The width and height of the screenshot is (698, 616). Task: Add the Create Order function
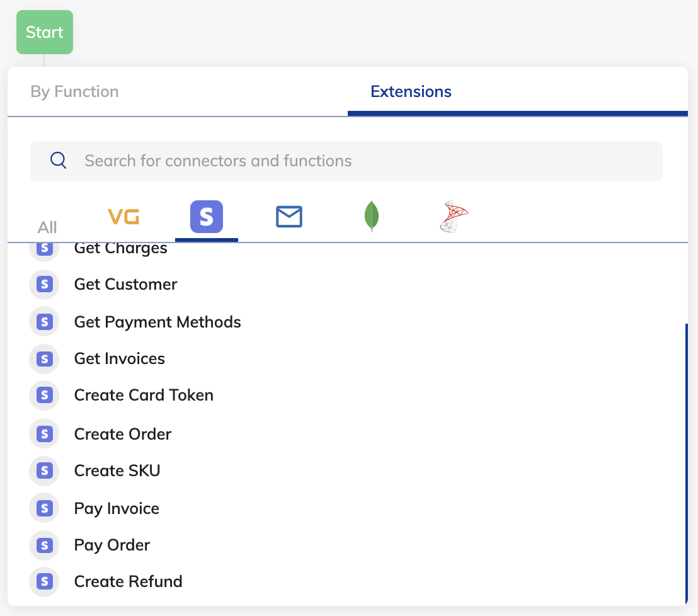tap(122, 434)
